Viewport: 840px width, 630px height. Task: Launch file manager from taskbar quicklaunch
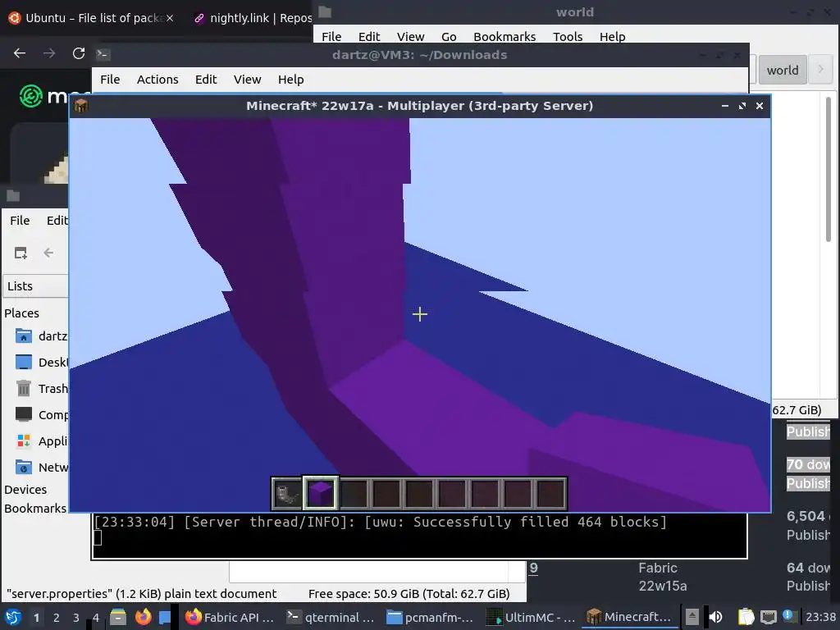(x=118, y=617)
